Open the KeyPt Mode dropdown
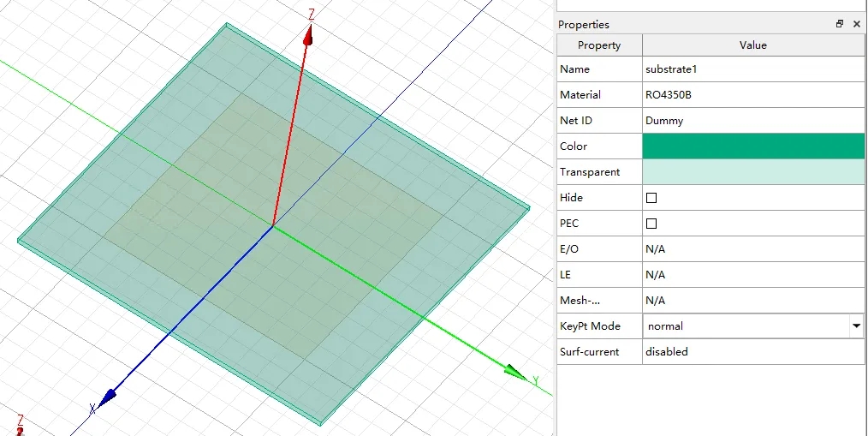The width and height of the screenshot is (868, 436). [x=855, y=326]
